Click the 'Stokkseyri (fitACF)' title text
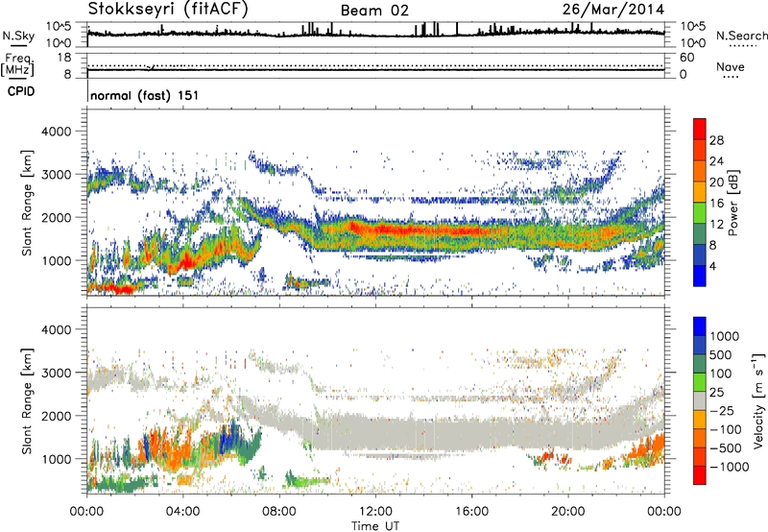This screenshot has height=532, width=768. click(167, 10)
